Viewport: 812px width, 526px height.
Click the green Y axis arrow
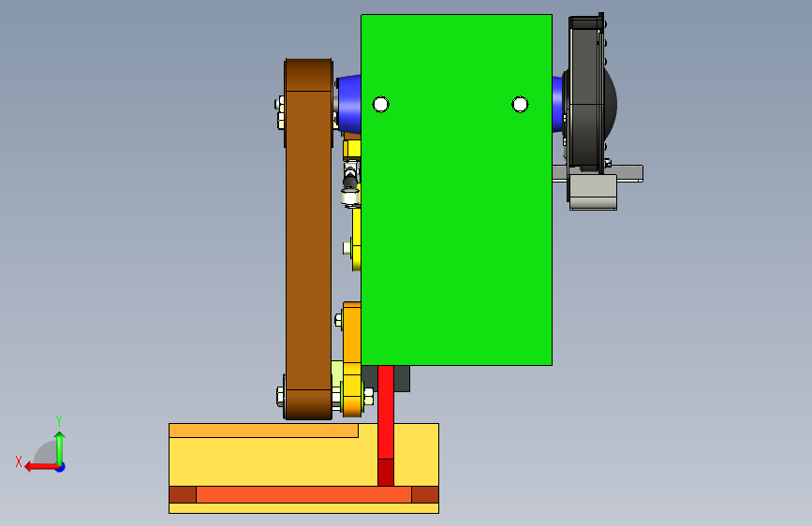(x=60, y=447)
